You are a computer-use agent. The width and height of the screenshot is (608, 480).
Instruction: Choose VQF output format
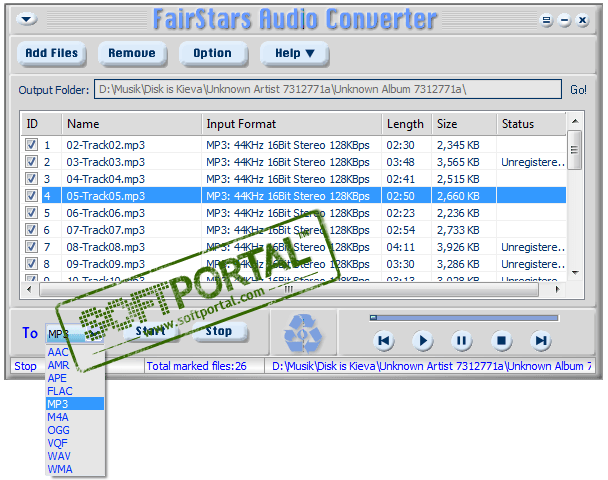coord(75,443)
